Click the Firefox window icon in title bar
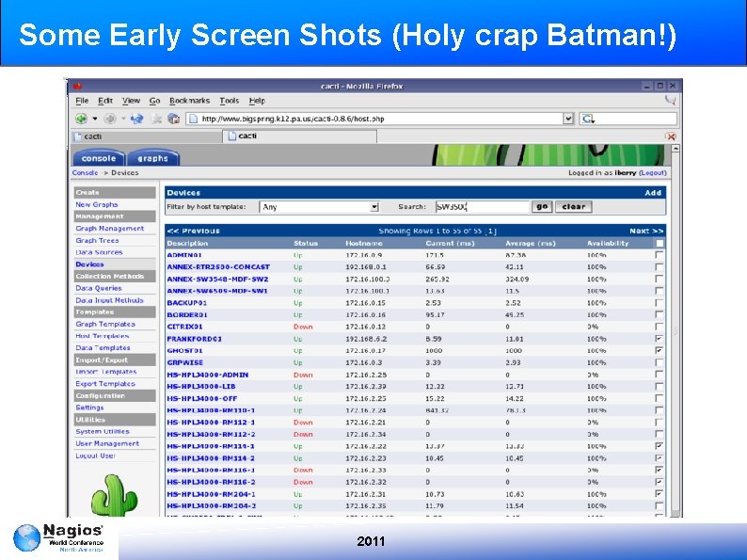Image resolution: width=747 pixels, height=560 pixels. (78, 86)
